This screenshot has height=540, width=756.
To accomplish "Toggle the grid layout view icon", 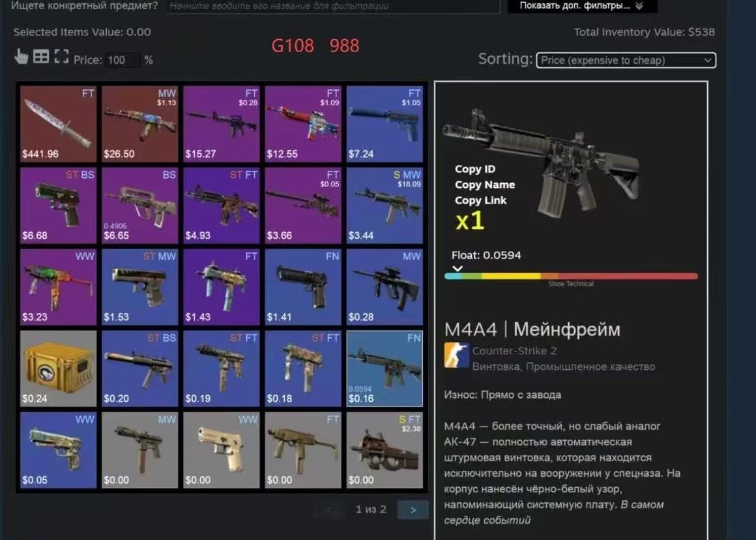I will (41, 57).
